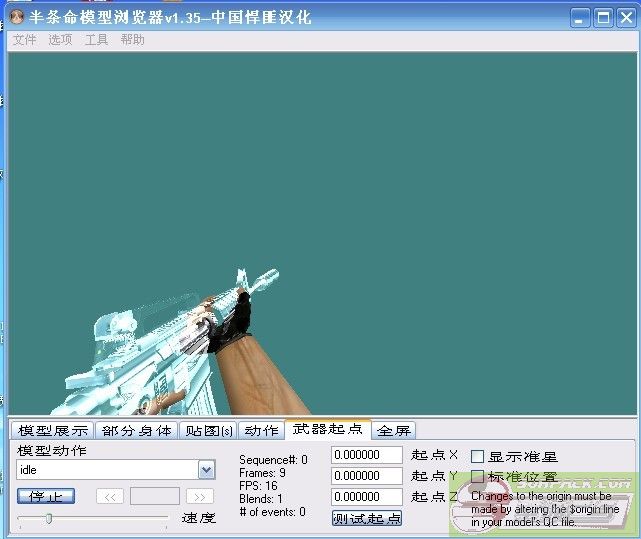Open the 选项 menu
Screen dimensions: 641x539
61,40
